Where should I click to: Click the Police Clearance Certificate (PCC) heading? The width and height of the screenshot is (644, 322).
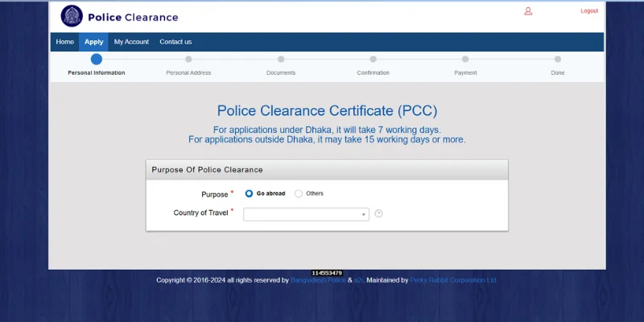pyautogui.click(x=328, y=111)
